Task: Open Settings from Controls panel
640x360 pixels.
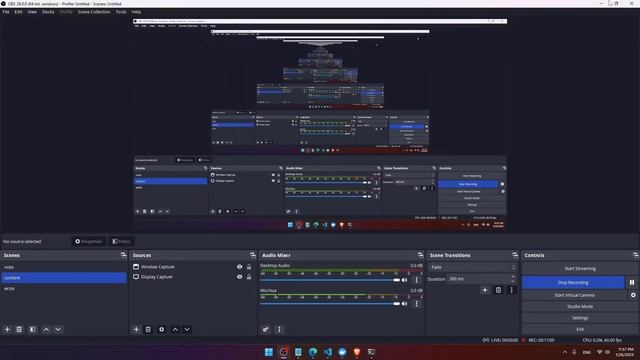Action: (580, 318)
